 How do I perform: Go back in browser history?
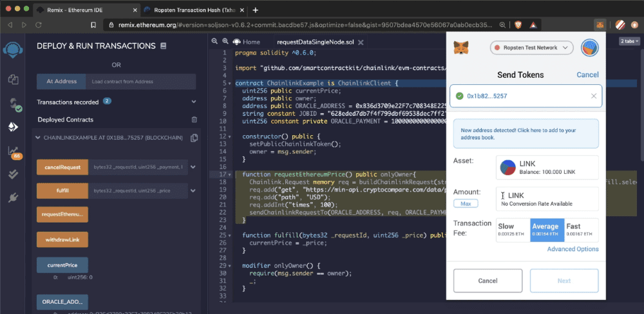(x=10, y=25)
